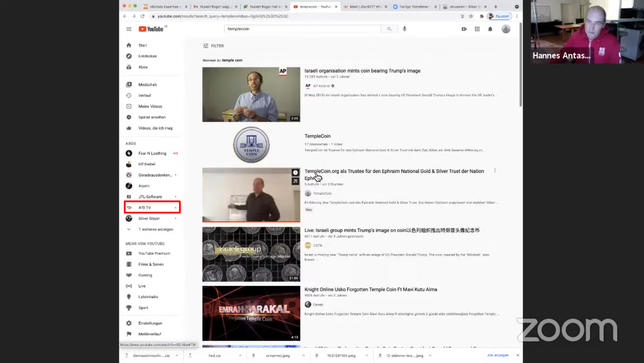Screen dimensions: 644x363
Task: Open the notifications bell
Action: click(x=490, y=29)
